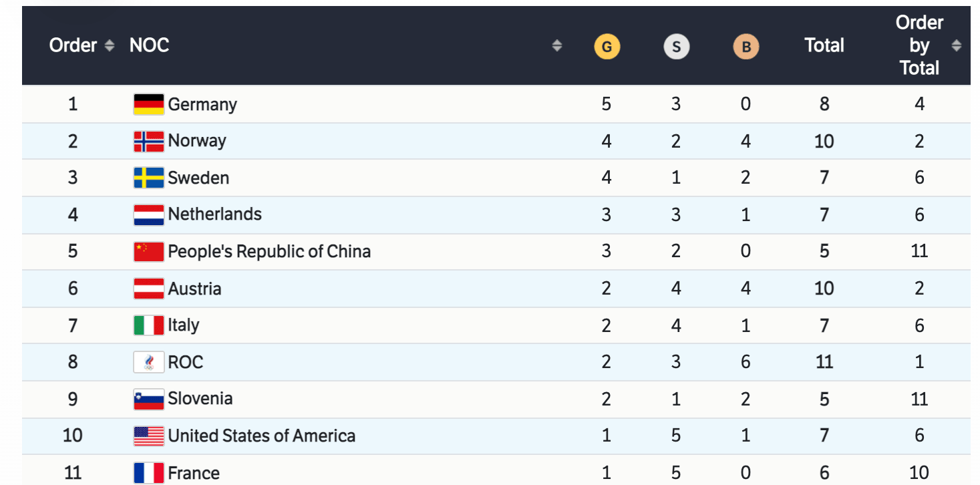Click the Italy flag icon
Screen dimensions: 980x485
148,325
